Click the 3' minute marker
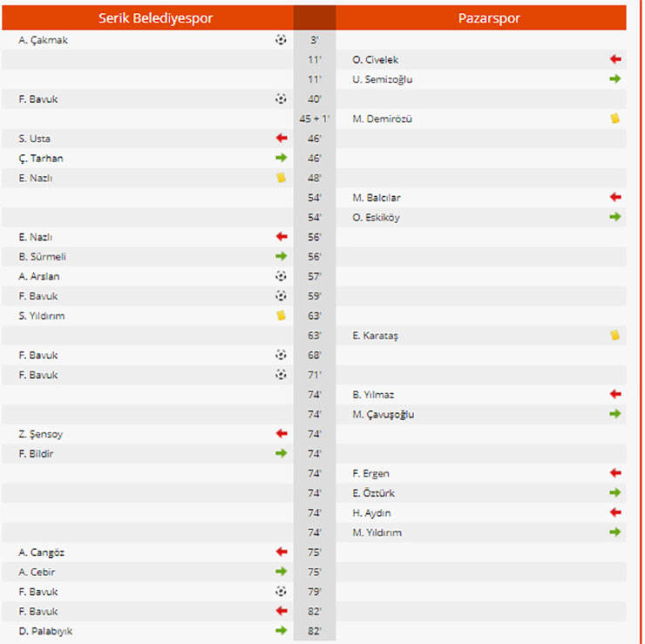This screenshot has width=645, height=644. click(x=314, y=40)
